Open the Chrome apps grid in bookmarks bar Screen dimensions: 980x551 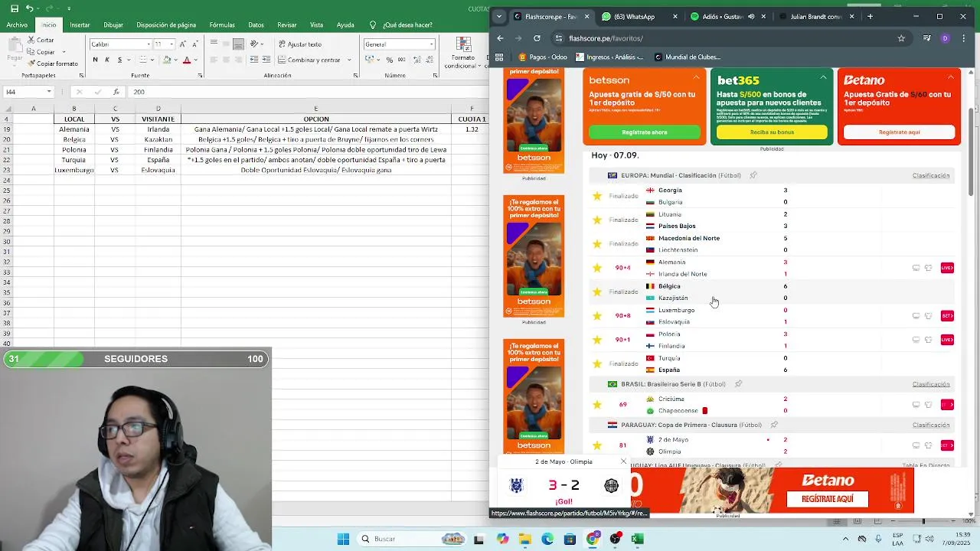[x=499, y=57]
